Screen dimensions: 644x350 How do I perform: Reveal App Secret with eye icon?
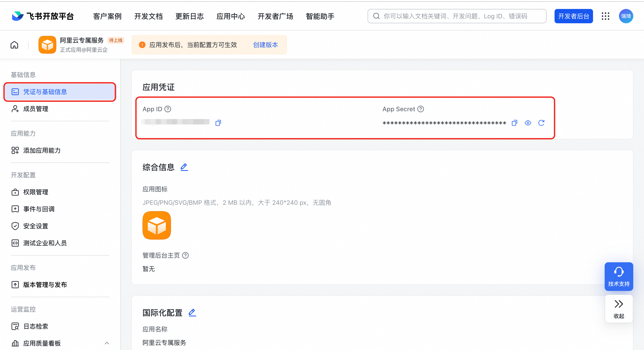click(x=527, y=123)
